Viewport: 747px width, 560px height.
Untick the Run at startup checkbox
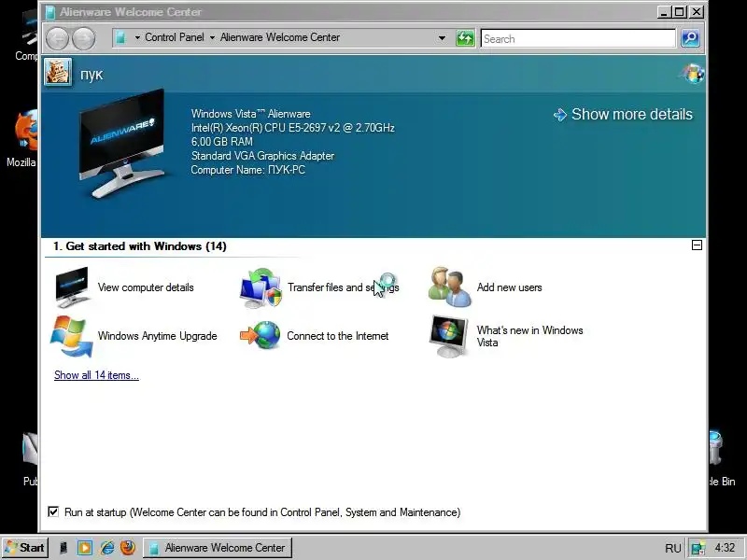click(x=53, y=511)
